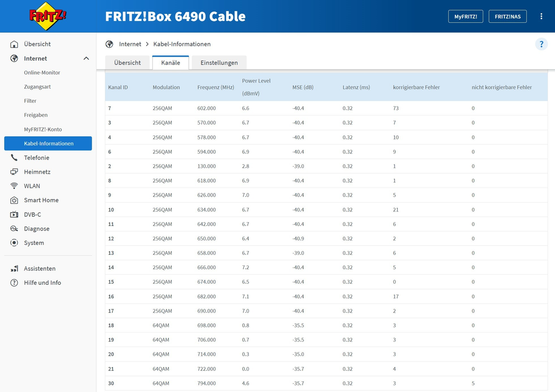Open the Telefonie menu entry

[37, 158]
